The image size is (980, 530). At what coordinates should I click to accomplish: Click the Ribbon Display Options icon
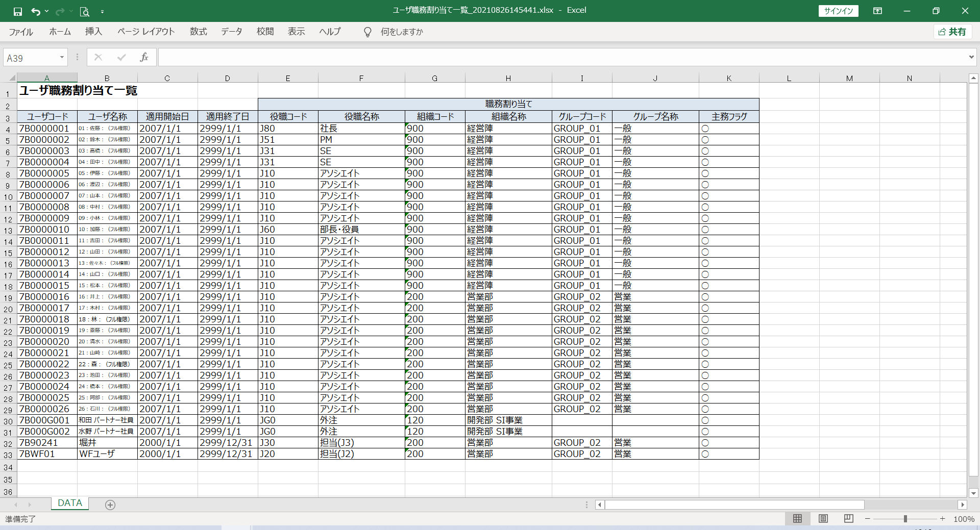877,11
